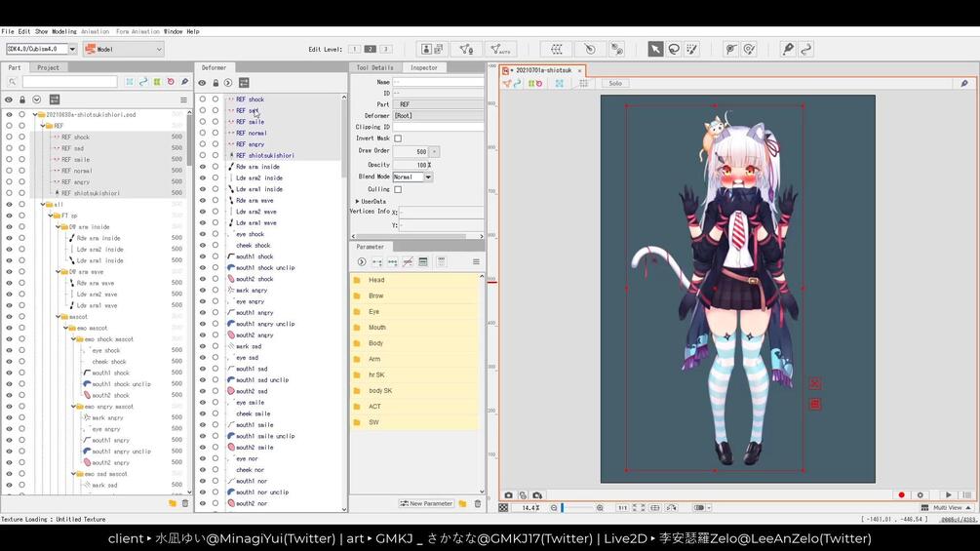
Task: Open the Parameter panel hamburger menu
Action: click(x=476, y=261)
